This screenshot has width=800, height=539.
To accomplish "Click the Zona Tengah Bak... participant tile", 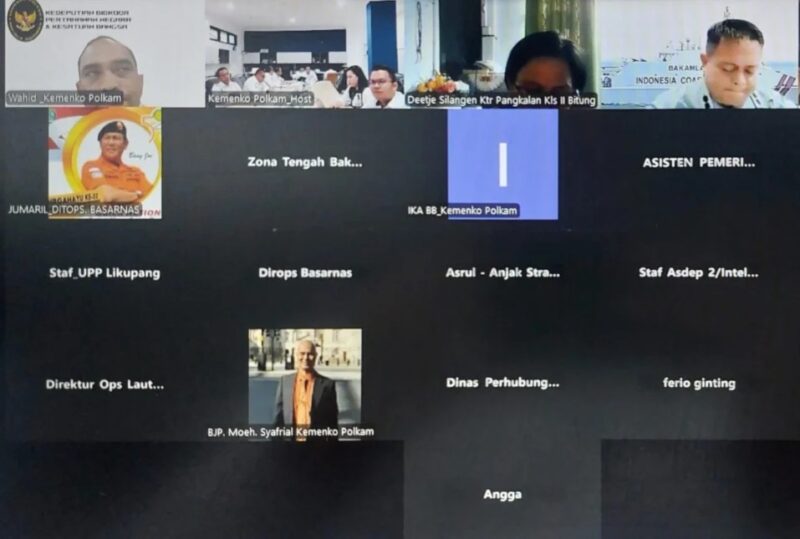I will [305, 162].
